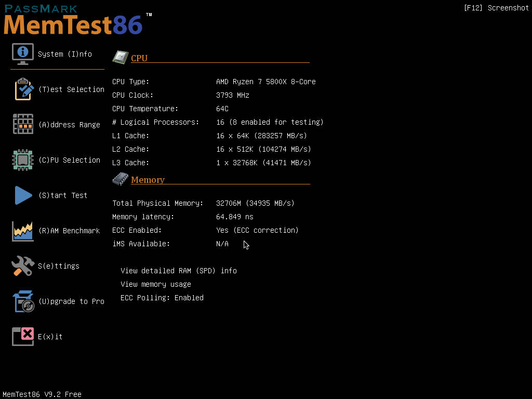Click the CPU Temperature: label

tap(145, 109)
